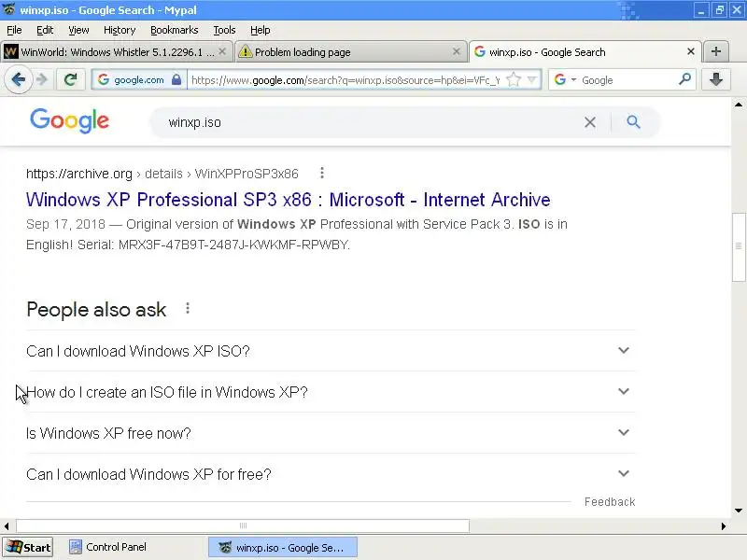This screenshot has width=747, height=560.
Task: Expand 'How do I create an ISO file' question
Action: click(x=331, y=392)
